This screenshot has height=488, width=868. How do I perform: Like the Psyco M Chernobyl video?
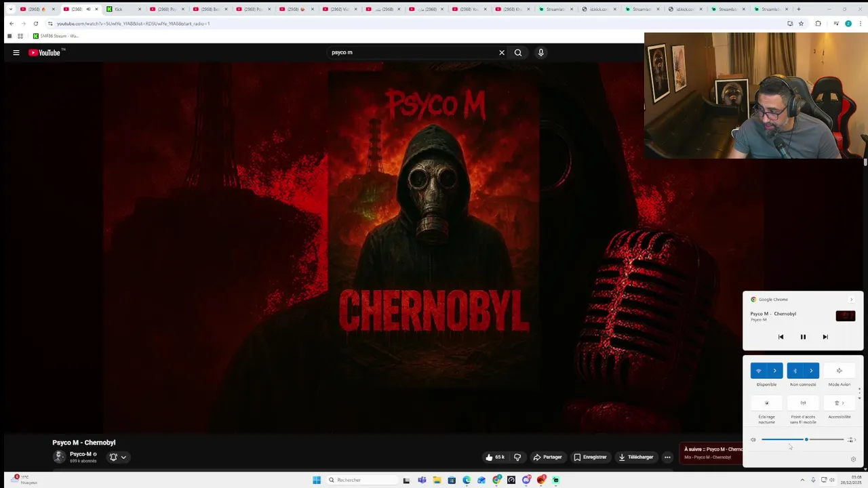tap(494, 457)
